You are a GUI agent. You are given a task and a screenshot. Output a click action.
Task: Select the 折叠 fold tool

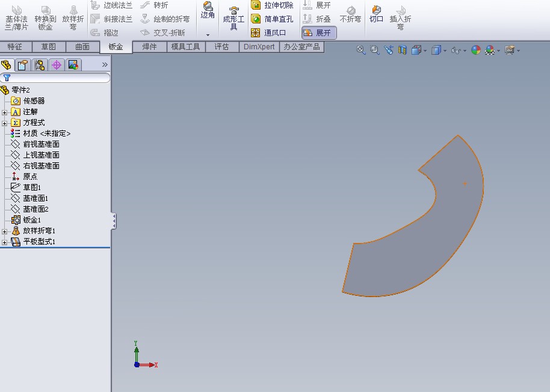[x=317, y=19]
